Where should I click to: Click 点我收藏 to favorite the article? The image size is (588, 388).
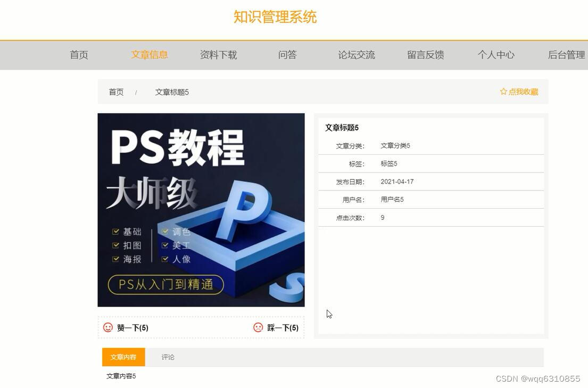tap(523, 92)
